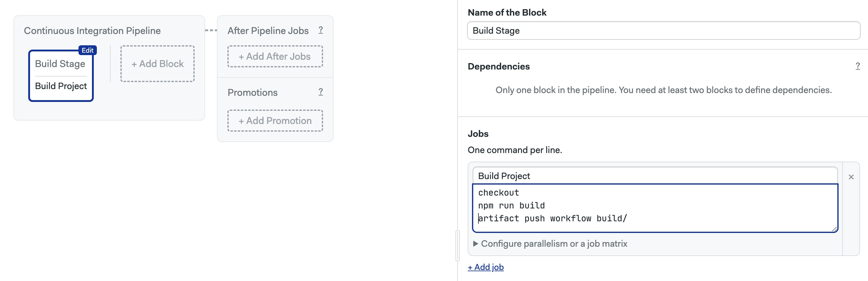Click the + Add job link
868x281 pixels.
(x=485, y=267)
